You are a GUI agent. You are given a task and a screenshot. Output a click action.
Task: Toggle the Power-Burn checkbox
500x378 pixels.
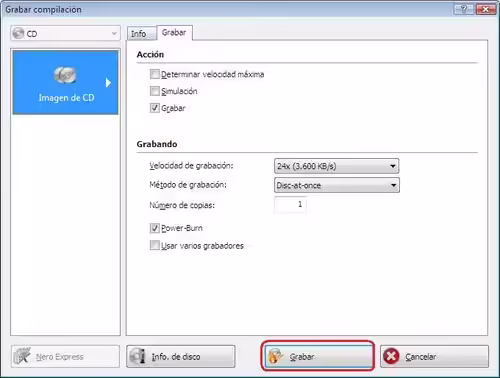[155, 228]
